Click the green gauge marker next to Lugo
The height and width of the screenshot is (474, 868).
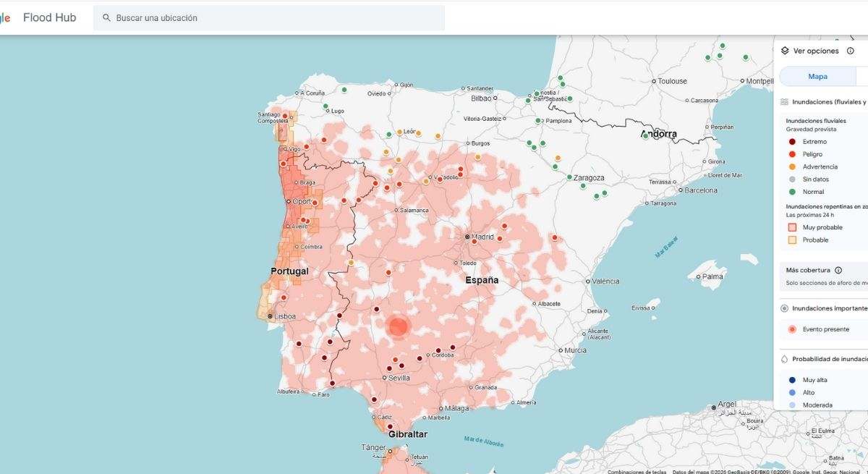click(325, 106)
